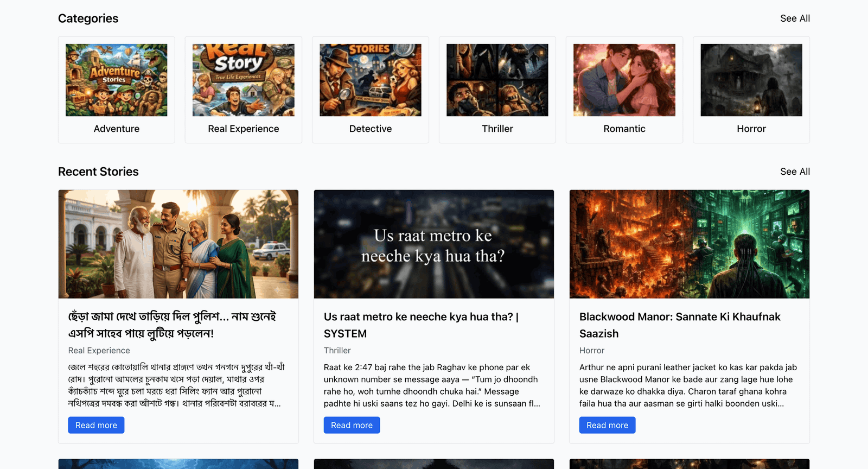
Task: Open the Bengali story title about পুলিশ
Action: 172,325
